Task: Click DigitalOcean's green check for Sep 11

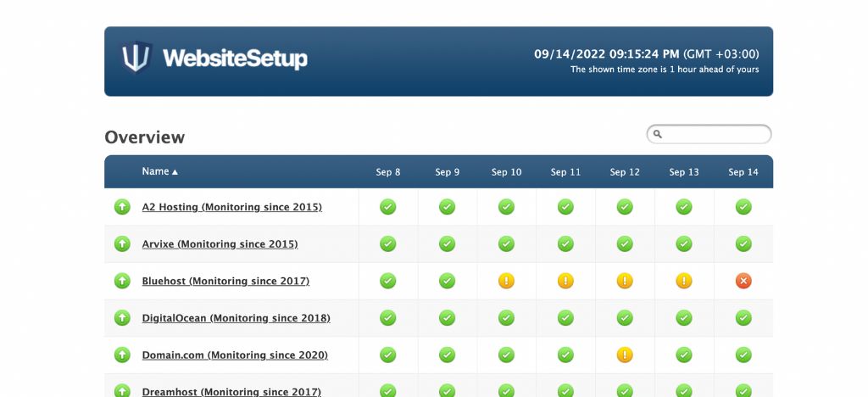Action: (565, 318)
